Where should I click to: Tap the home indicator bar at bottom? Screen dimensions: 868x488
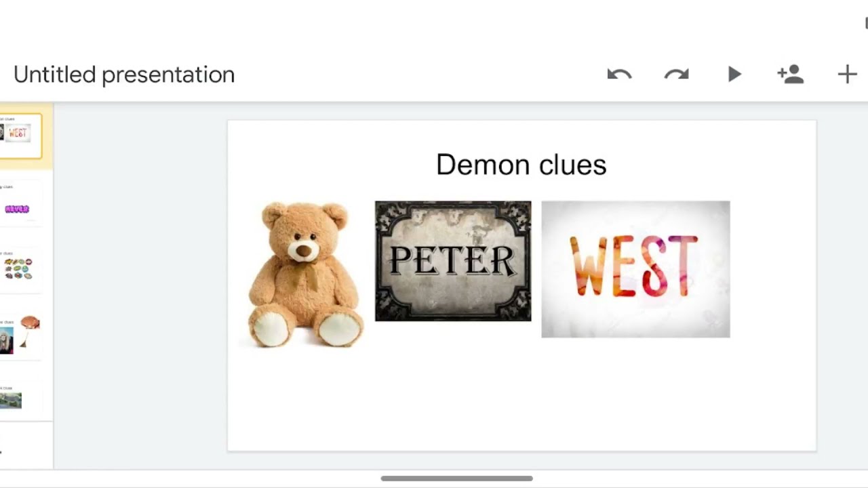(456, 479)
